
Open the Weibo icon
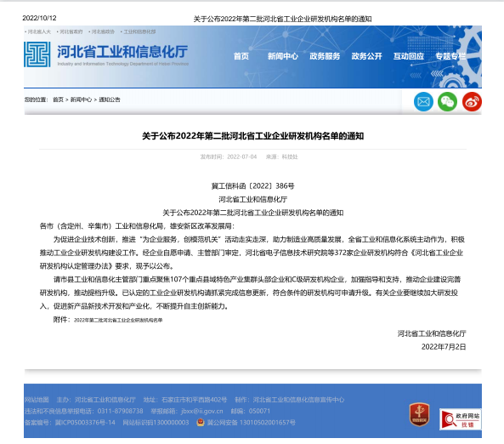coord(472,102)
